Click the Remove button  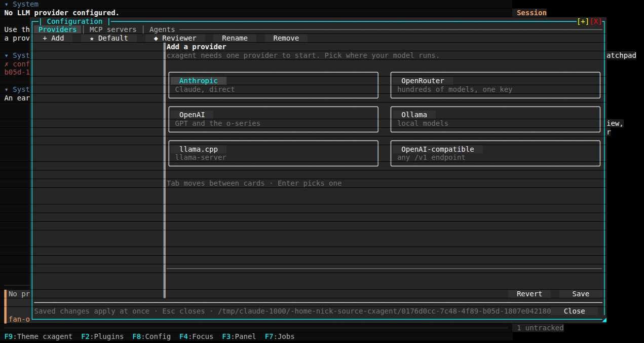pos(286,38)
